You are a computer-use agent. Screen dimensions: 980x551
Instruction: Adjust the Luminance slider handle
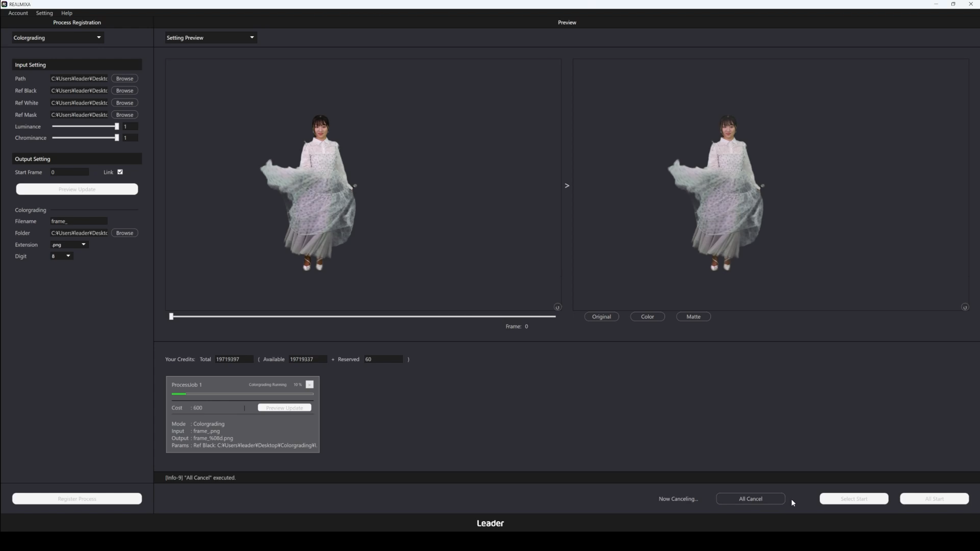pos(117,127)
